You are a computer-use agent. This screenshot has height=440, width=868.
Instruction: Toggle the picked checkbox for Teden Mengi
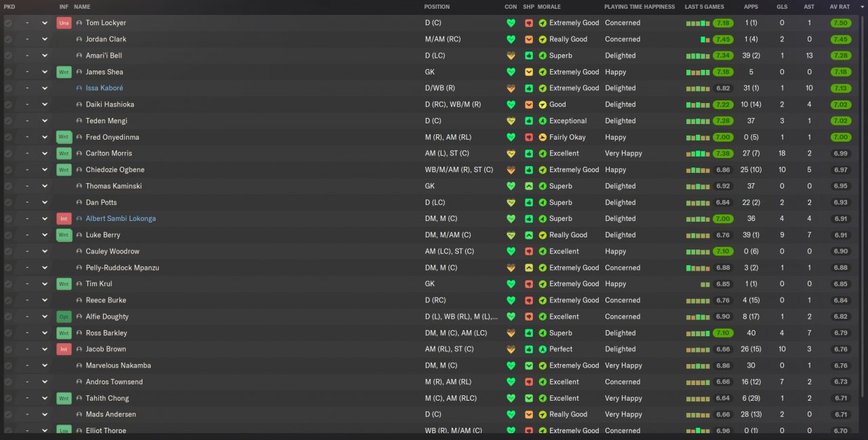click(x=8, y=121)
